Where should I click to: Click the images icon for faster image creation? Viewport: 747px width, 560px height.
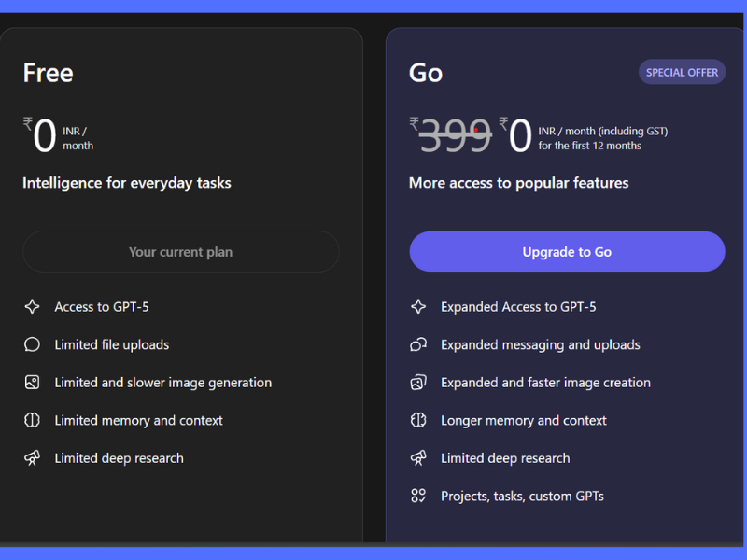(x=418, y=383)
